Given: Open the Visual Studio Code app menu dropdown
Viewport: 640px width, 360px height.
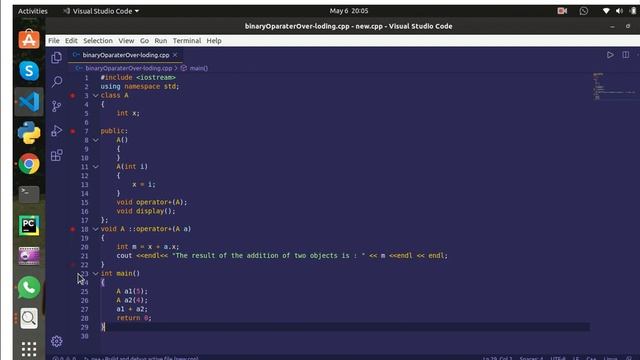Looking at the screenshot, I should (101, 11).
